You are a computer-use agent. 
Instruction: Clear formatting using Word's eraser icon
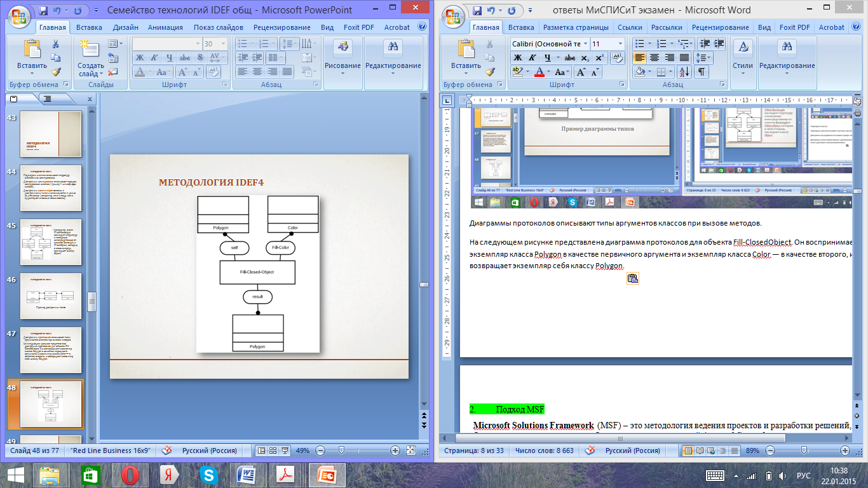click(x=617, y=58)
